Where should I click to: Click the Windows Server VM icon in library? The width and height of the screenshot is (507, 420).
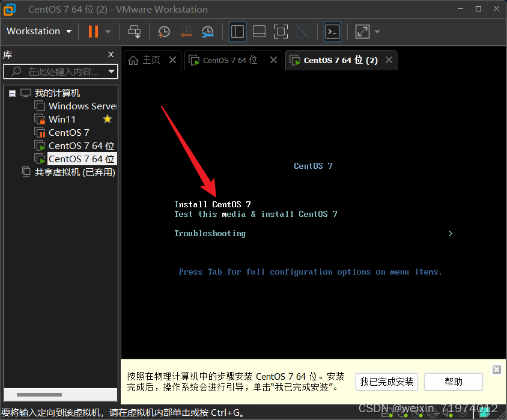tap(40, 106)
